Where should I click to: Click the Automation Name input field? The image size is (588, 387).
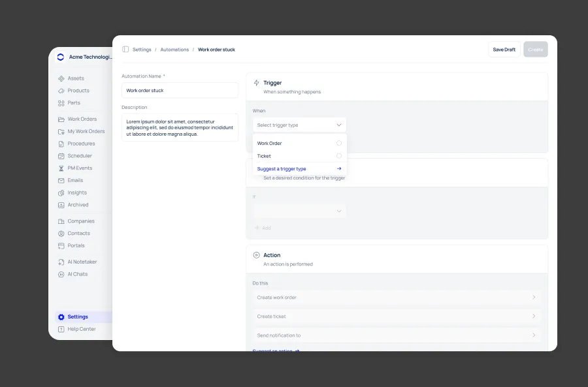click(x=180, y=90)
